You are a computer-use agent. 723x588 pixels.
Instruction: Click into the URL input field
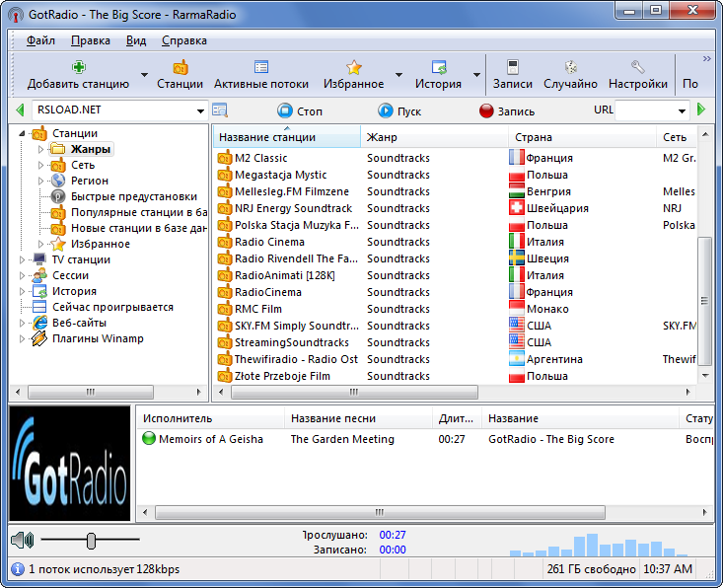click(x=645, y=110)
